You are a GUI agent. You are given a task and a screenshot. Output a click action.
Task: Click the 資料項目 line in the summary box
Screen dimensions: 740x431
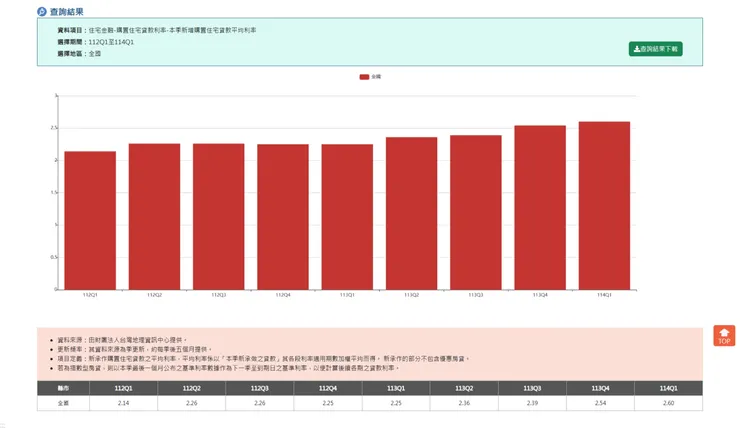click(157, 30)
